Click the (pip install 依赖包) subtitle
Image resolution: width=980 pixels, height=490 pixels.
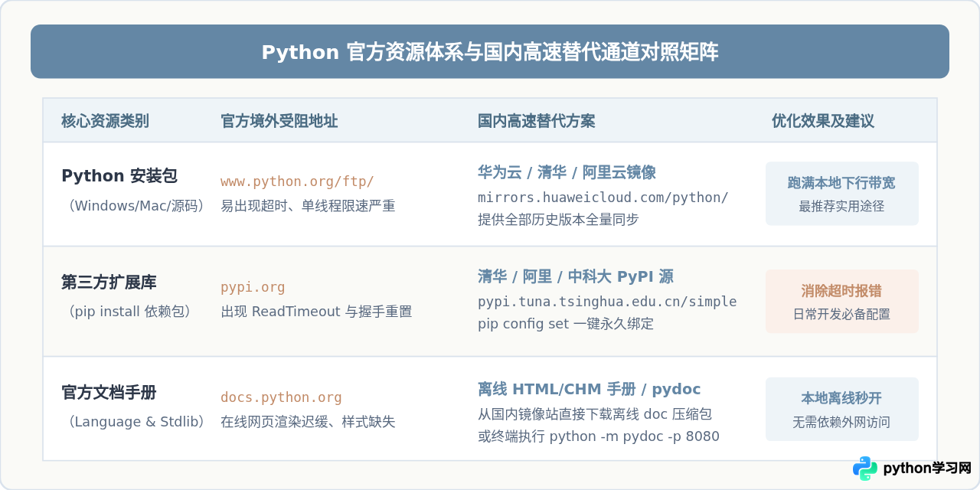click(129, 312)
